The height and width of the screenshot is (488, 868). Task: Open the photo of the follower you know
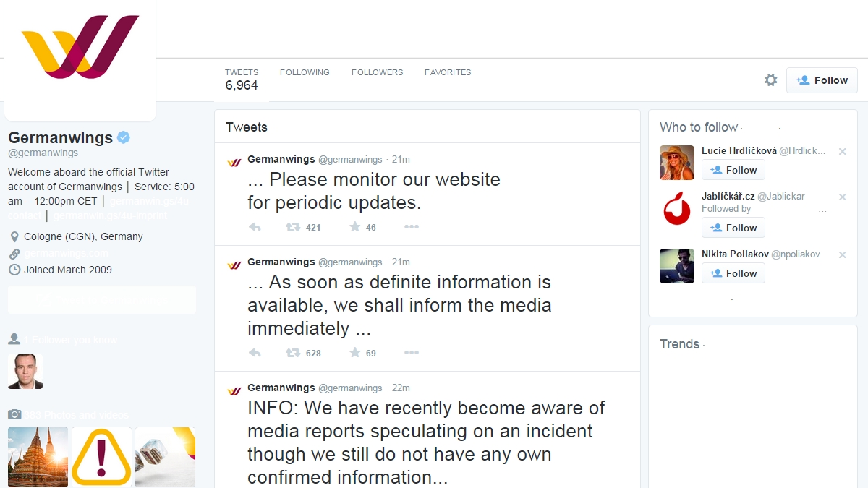coord(25,372)
